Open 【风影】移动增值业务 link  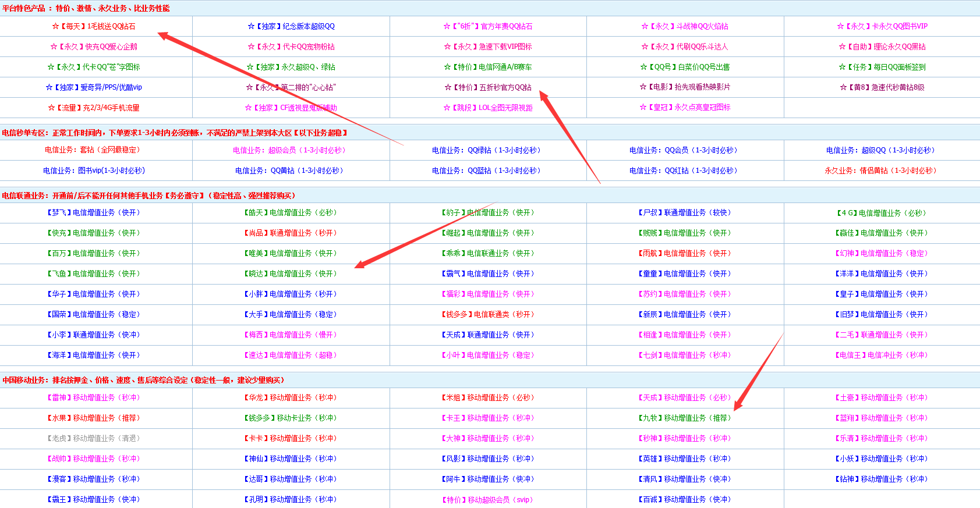coord(487,459)
